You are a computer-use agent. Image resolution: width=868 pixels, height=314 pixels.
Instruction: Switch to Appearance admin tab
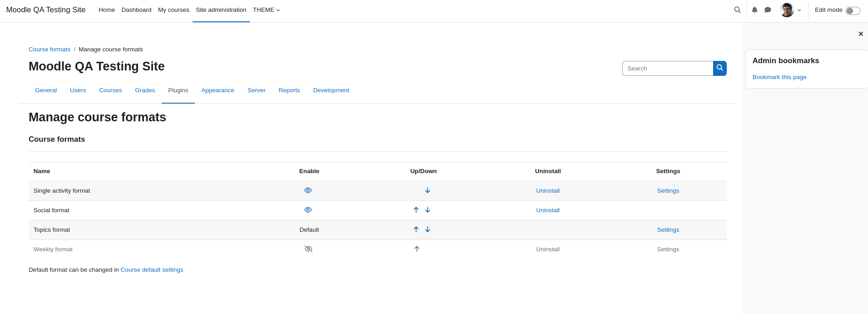tap(218, 90)
